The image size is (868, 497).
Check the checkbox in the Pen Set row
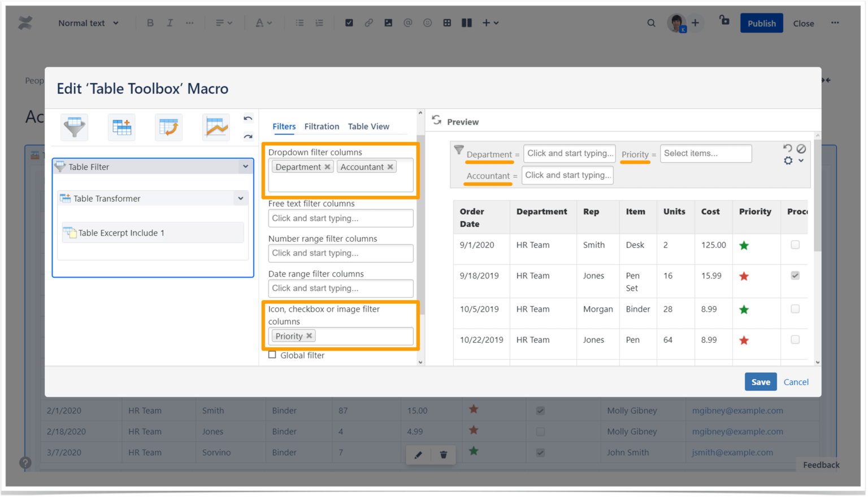pyautogui.click(x=795, y=276)
